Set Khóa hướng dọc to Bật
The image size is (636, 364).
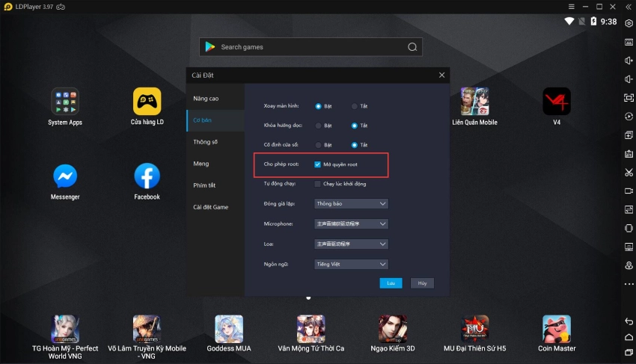point(318,126)
